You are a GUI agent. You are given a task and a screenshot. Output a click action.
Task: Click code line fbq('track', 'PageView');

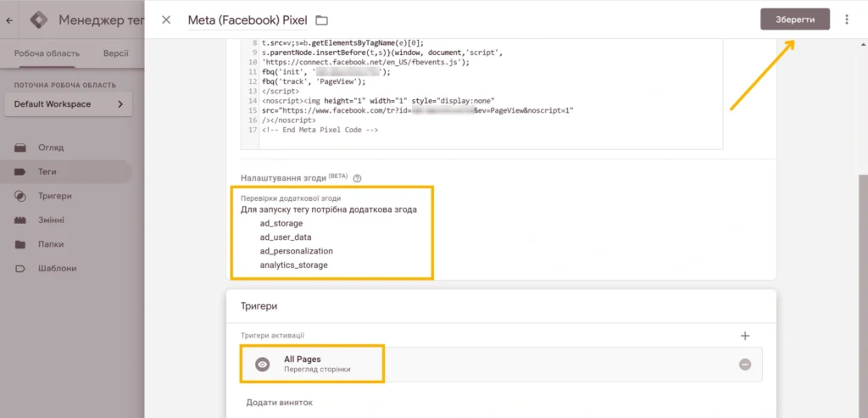pyautogui.click(x=314, y=81)
